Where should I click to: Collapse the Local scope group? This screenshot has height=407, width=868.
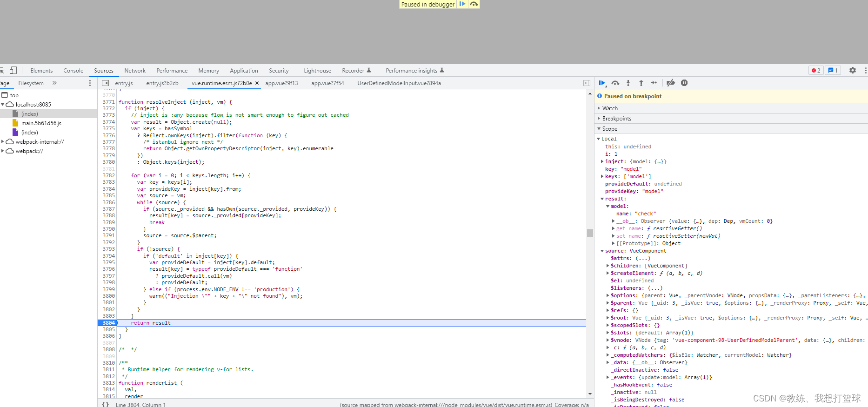click(x=599, y=139)
